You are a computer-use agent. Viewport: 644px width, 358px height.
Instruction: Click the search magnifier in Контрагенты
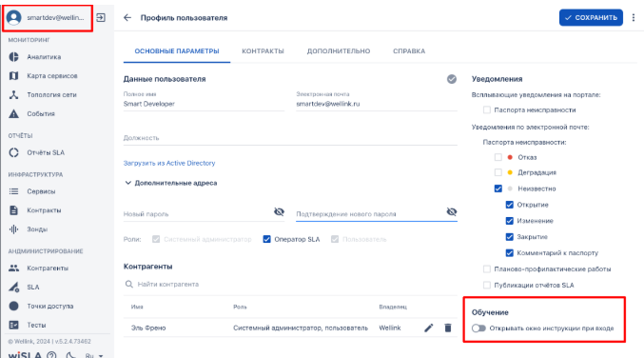point(129,284)
